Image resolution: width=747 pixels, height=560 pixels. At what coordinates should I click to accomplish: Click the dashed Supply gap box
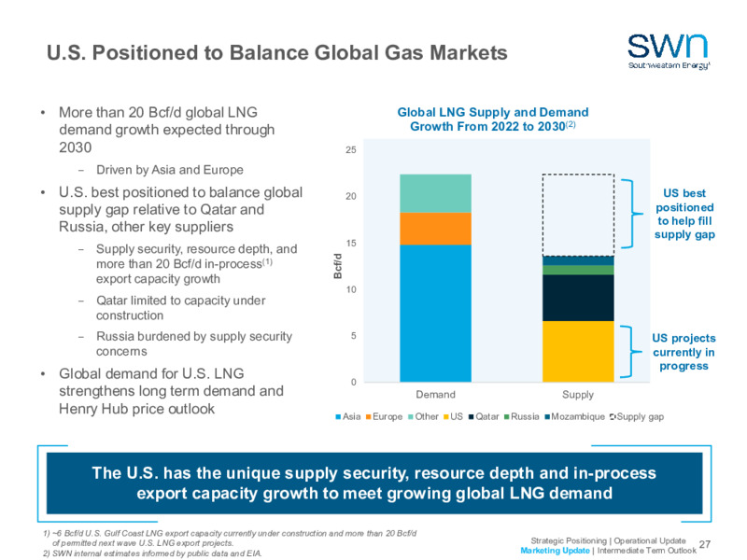[x=578, y=216]
